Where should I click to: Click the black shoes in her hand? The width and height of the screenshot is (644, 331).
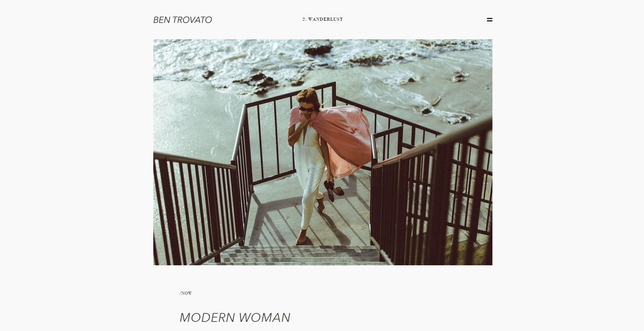(x=333, y=190)
